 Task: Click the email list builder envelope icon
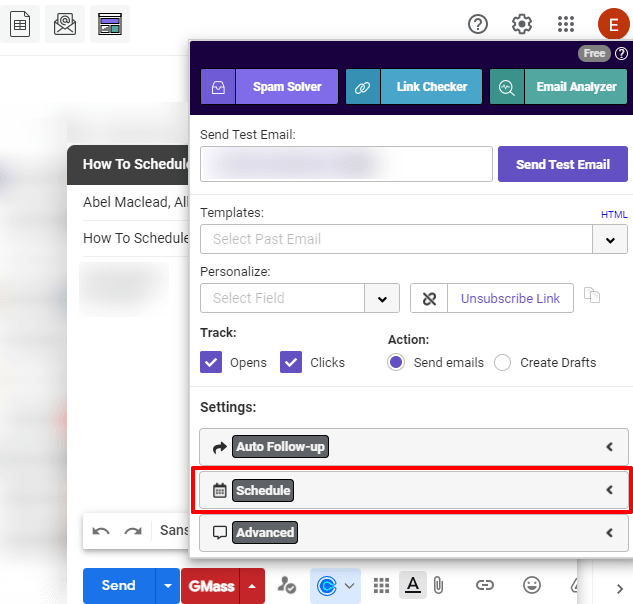65,24
